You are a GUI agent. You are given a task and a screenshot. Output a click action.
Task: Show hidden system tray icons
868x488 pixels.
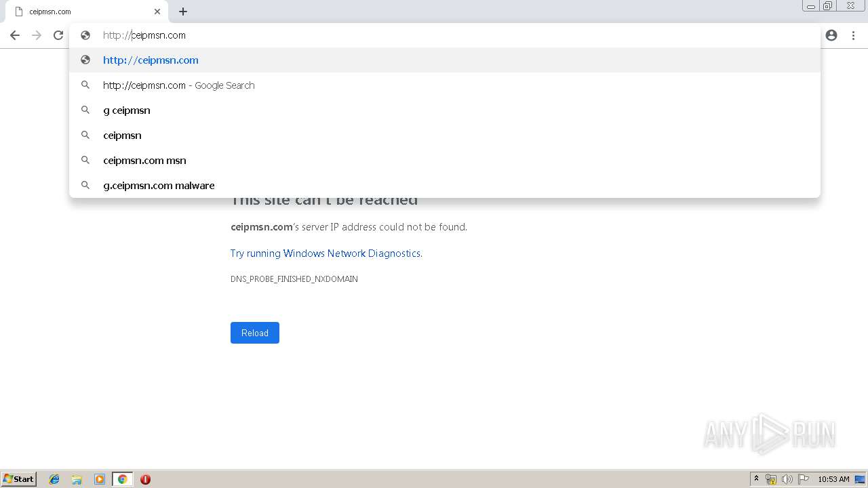[756, 479]
